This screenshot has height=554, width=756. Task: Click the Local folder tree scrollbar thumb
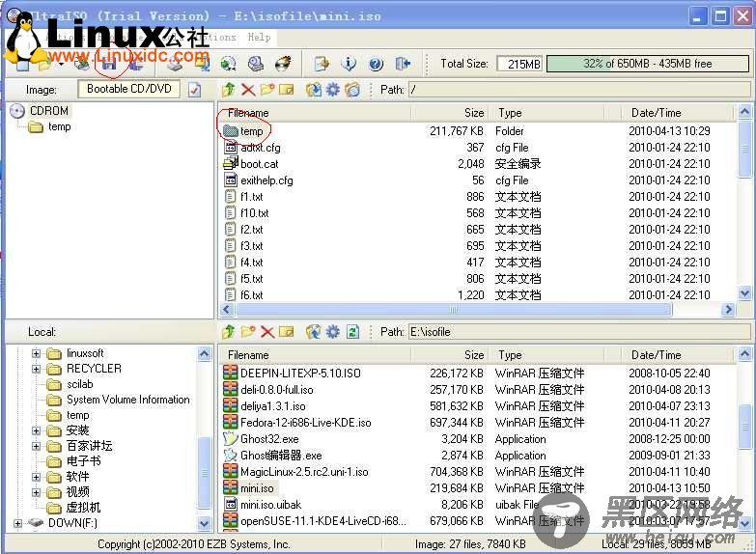point(205,473)
